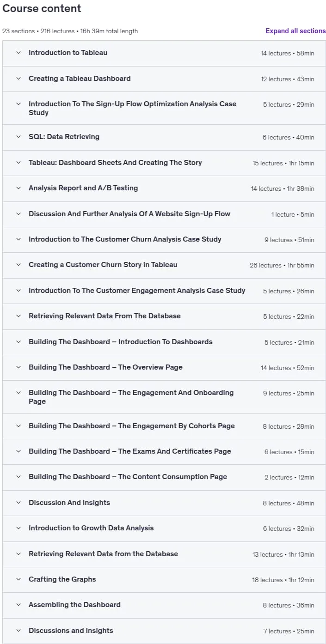Expand chevron for Crafting the Graphs

tap(18, 579)
